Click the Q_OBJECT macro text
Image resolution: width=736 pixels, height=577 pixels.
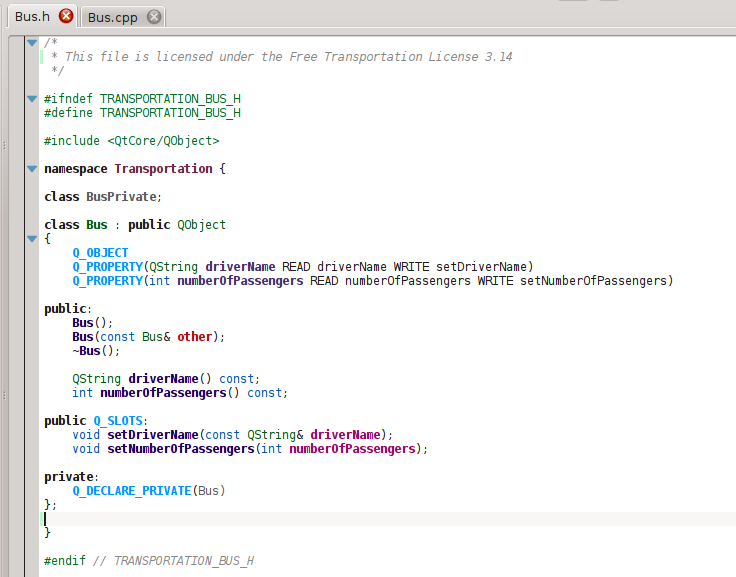tap(100, 253)
